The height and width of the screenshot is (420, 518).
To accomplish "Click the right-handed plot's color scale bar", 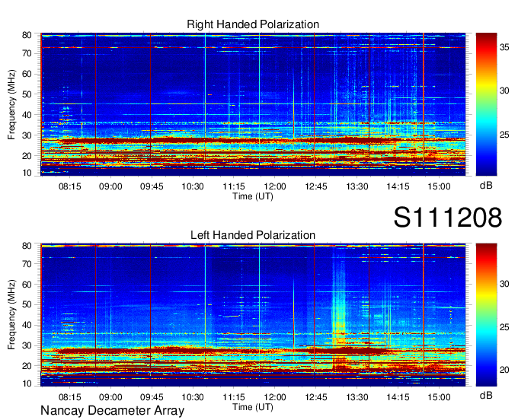I will click(486, 104).
